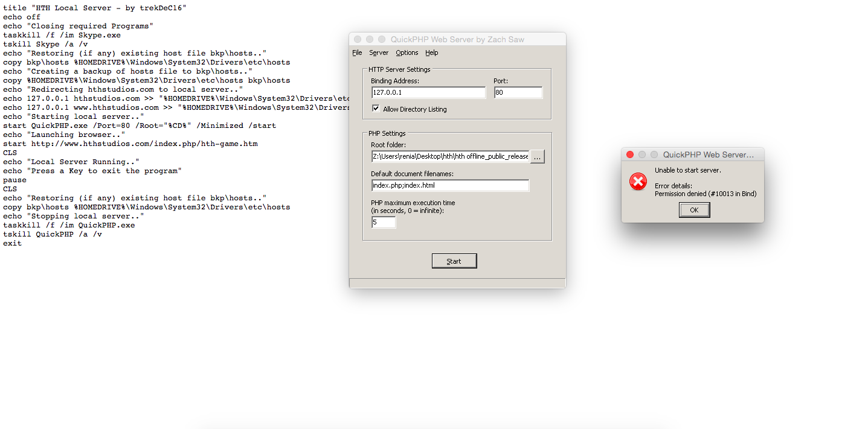Click the "Press a Key to exit the program" line
This screenshot has width=868, height=429.
coord(92,171)
